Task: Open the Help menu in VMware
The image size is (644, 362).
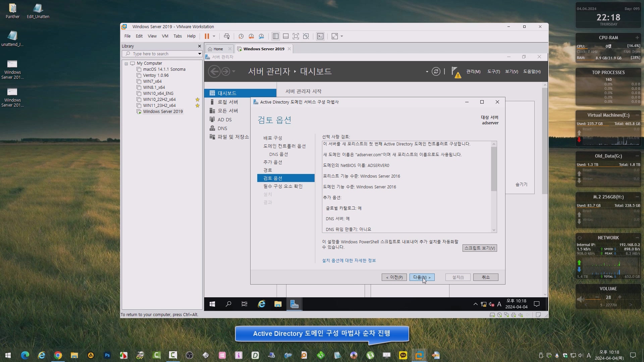Action: (x=191, y=36)
